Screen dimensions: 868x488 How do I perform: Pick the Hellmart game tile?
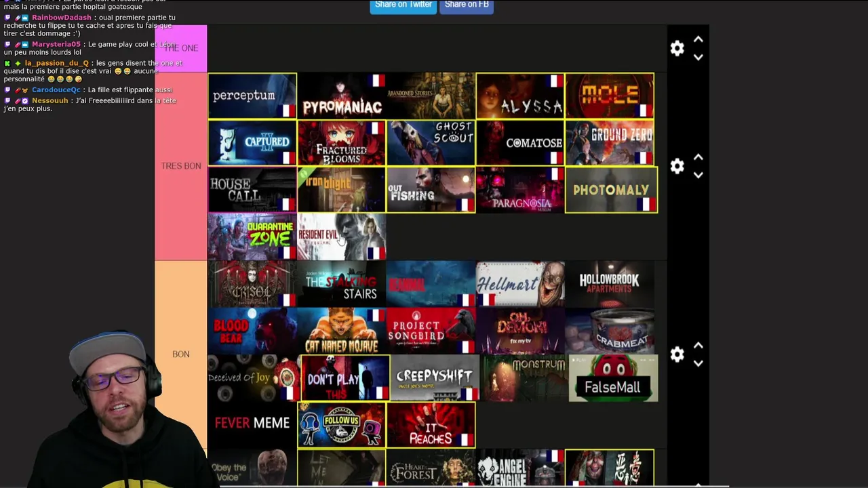pos(520,284)
